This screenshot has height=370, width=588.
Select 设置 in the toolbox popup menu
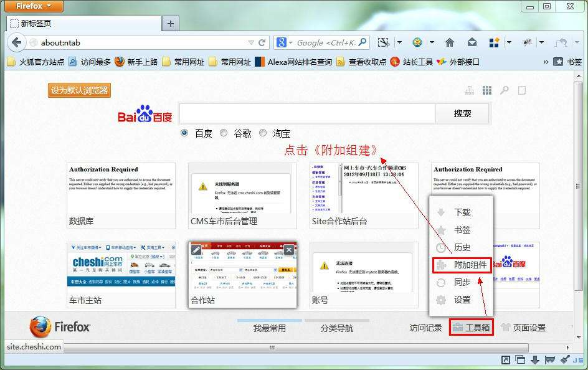pos(462,300)
